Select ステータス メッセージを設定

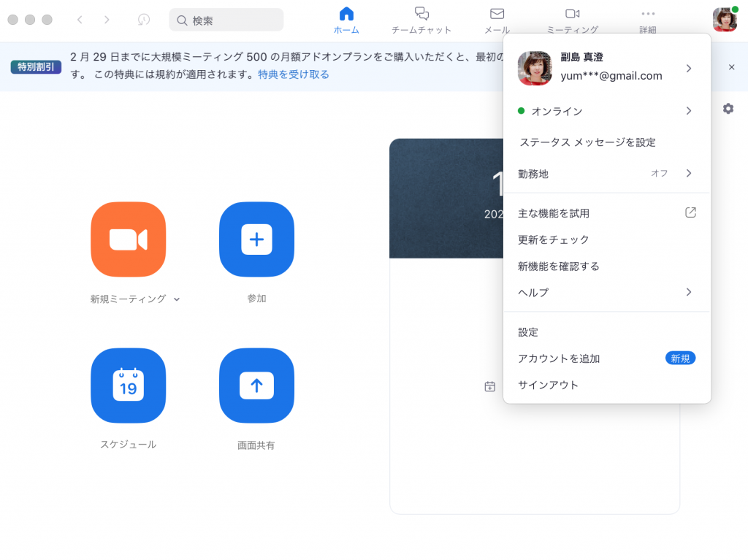pos(587,142)
